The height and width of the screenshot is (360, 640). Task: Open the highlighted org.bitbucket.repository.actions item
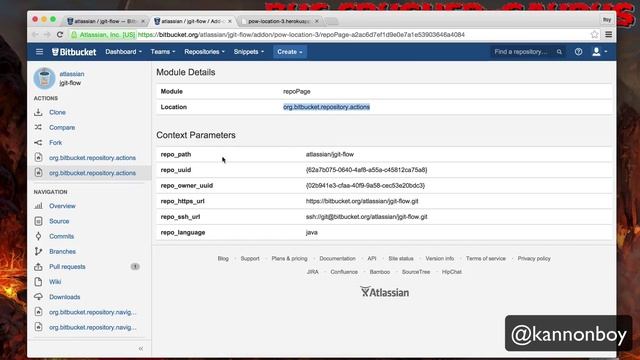tap(92, 173)
